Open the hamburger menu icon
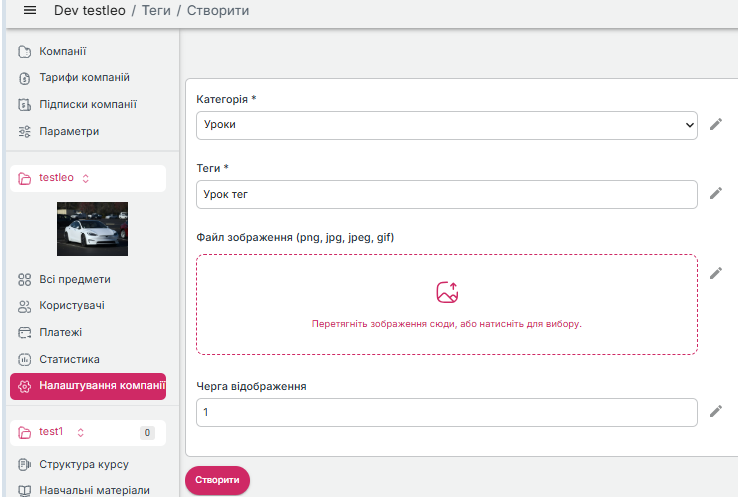The width and height of the screenshot is (738, 497). click(29, 11)
